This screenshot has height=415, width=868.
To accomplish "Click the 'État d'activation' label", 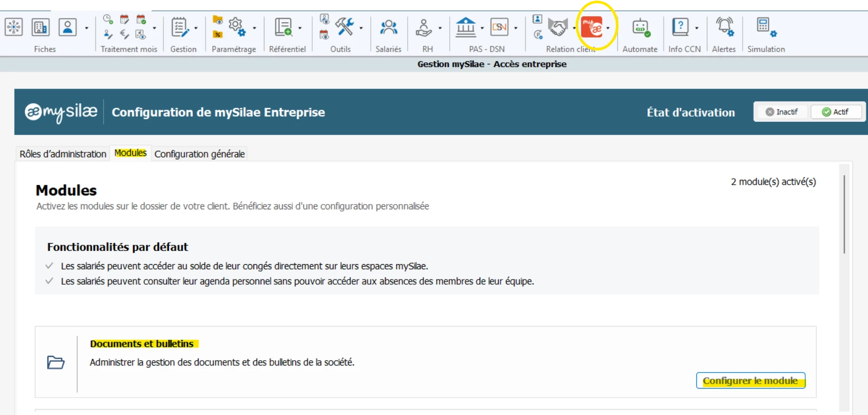I will point(691,112).
